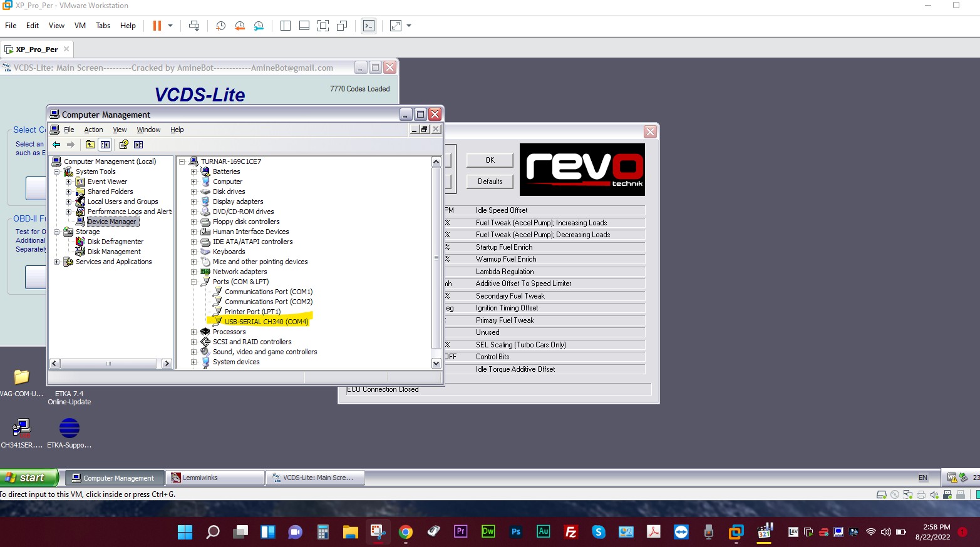Open the VMware VM menu
Screen dimensions: 980x547
tap(80, 26)
